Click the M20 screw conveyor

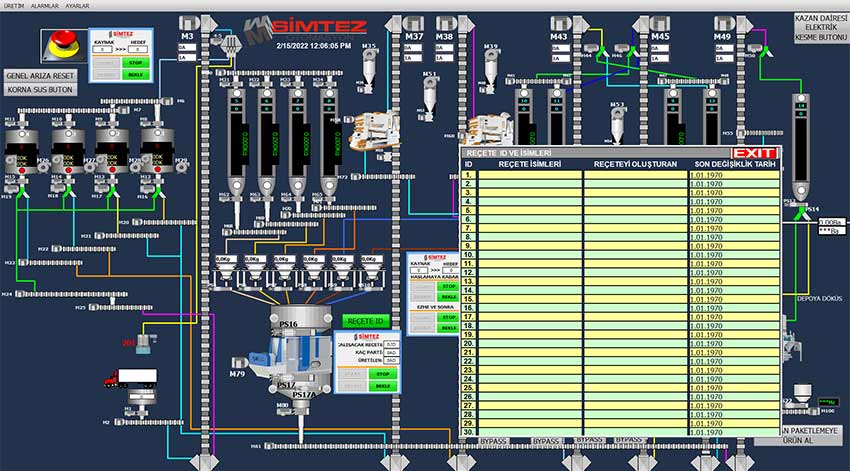coord(165,222)
